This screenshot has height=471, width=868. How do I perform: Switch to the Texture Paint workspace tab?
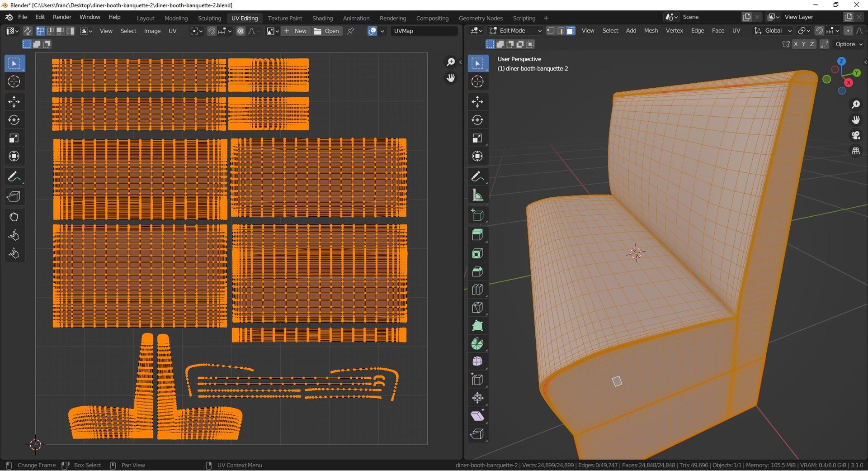pyautogui.click(x=285, y=18)
